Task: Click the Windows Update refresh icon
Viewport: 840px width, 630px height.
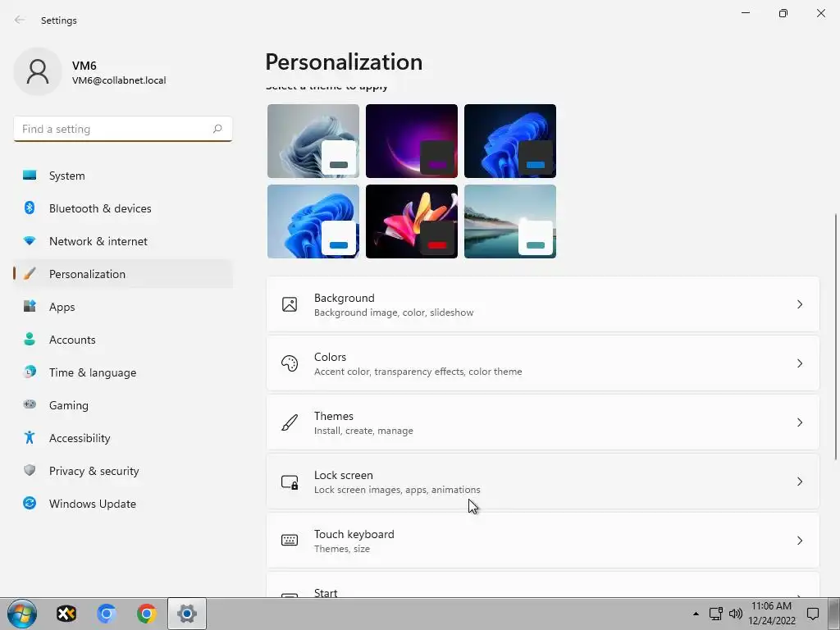Action: click(30, 503)
